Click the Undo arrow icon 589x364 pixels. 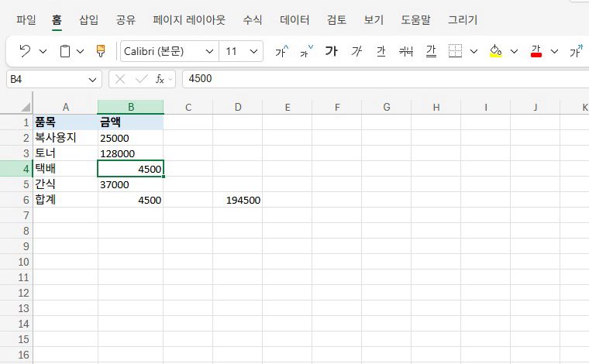[x=25, y=51]
